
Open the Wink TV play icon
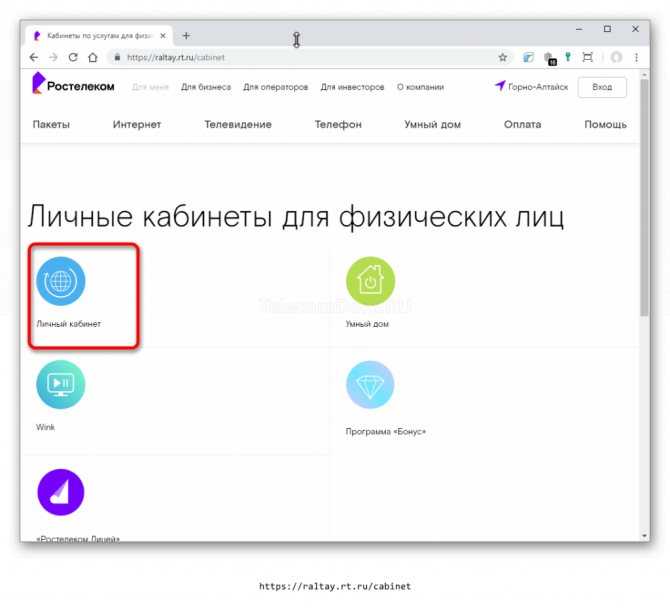61,385
